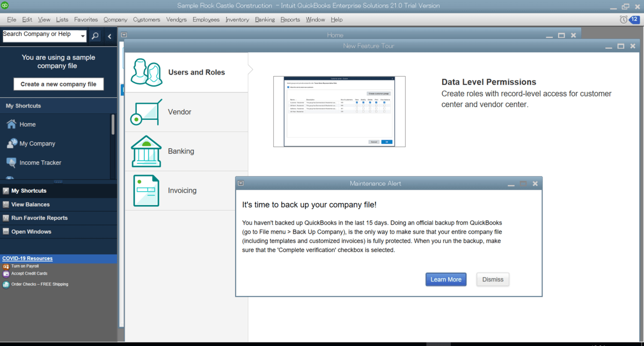
Task: Open the Window menu
Action: click(x=316, y=19)
